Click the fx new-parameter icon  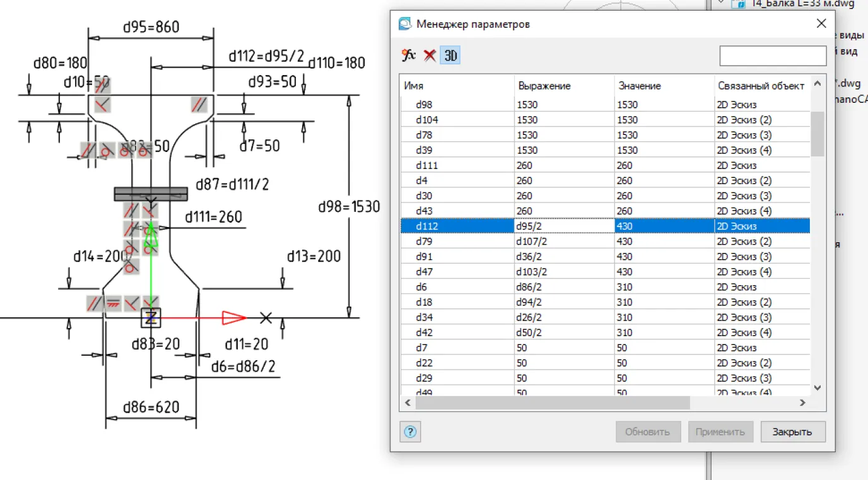[x=408, y=56]
